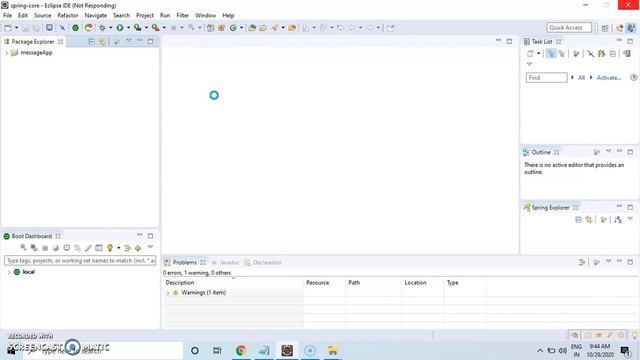Open the File menu
The width and height of the screenshot is (640, 360).
pyautogui.click(x=7, y=16)
